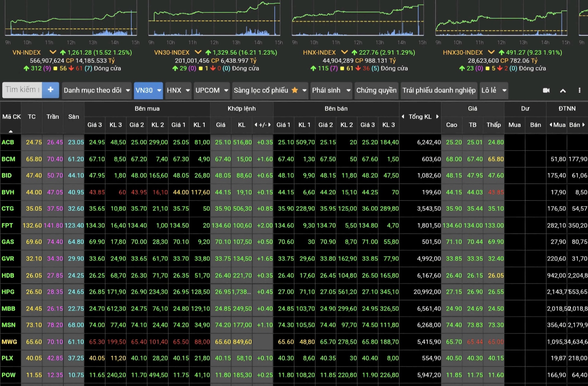Click the blue plus add-symbol button
The image size is (588, 386).
(x=51, y=90)
